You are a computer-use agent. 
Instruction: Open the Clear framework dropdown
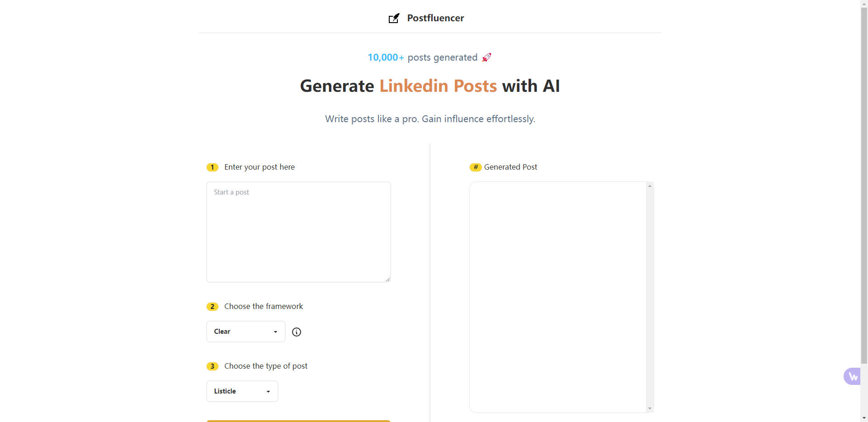pos(246,332)
